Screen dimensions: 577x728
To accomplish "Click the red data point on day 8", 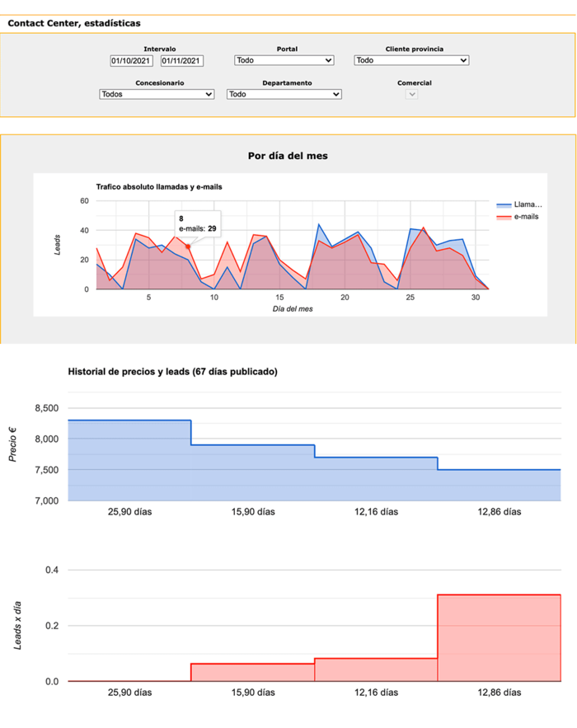I will pos(188,247).
